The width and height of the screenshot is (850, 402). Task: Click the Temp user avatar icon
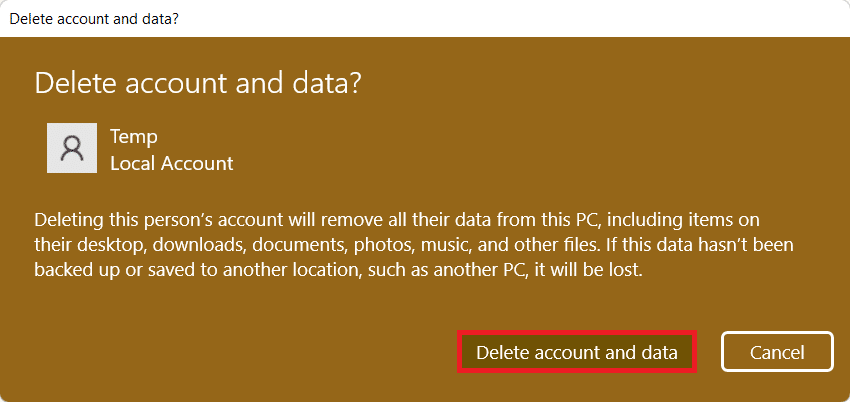pyautogui.click(x=72, y=149)
